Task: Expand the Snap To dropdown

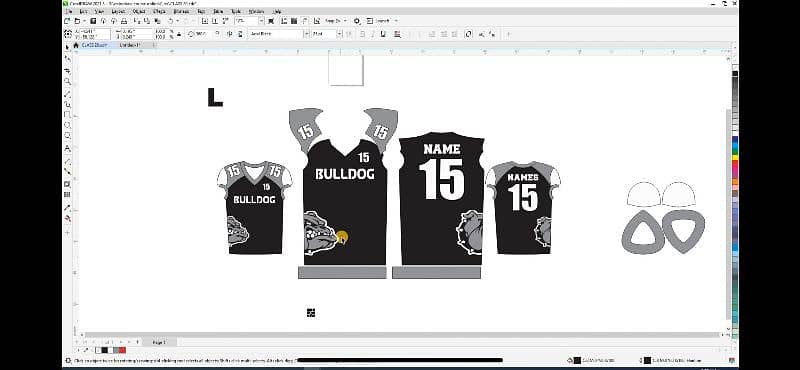Action: 345,21
